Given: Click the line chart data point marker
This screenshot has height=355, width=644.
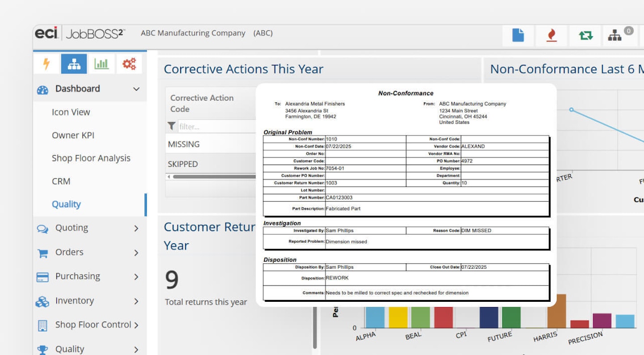Looking at the screenshot, I should (x=571, y=110).
